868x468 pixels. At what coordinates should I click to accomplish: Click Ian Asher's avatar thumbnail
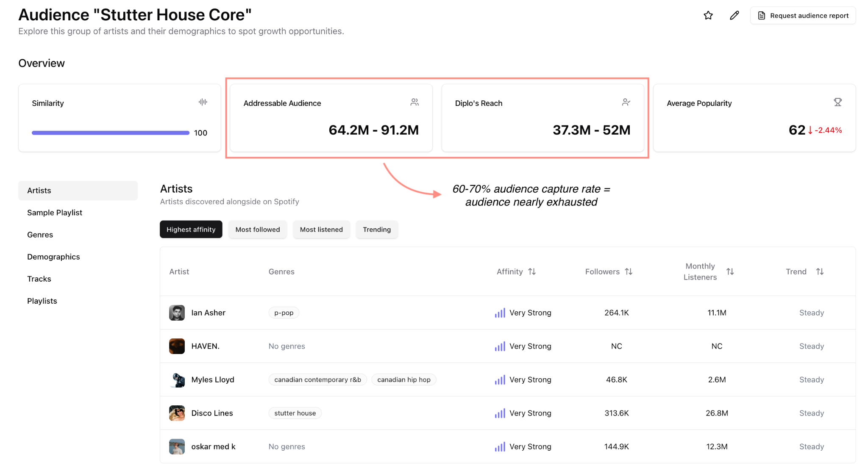(177, 313)
